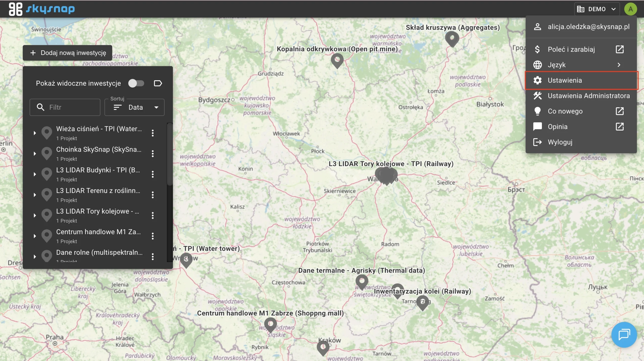Viewport: 644px width, 361px height.
Task: Expand the Choinka SkySnap investment tree arrow
Action: tap(35, 154)
